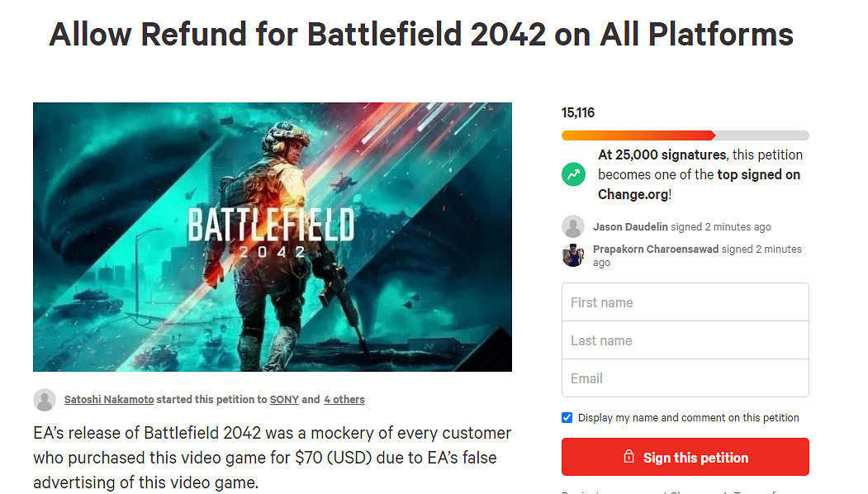Select the Last name input field

click(x=685, y=340)
